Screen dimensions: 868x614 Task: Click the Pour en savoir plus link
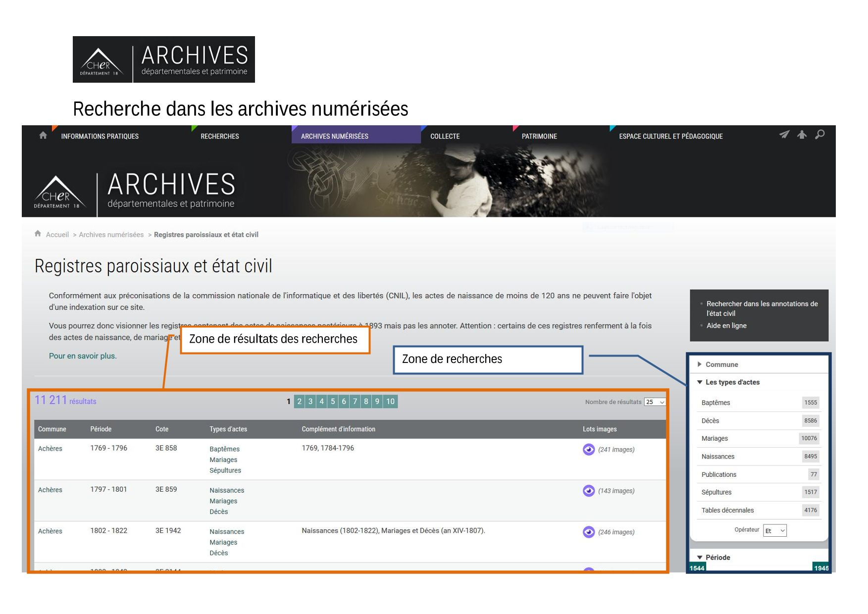[x=83, y=356]
